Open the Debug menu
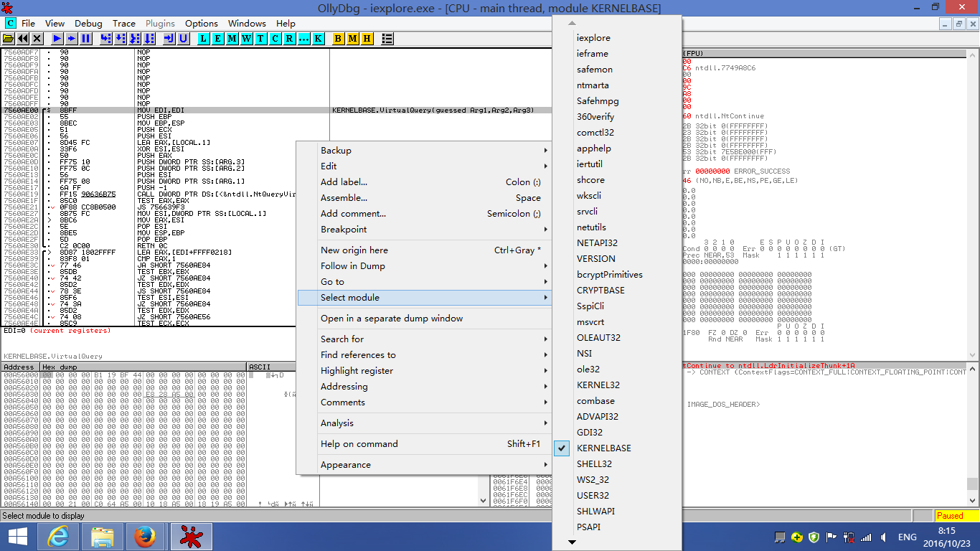980x551 pixels. [88, 24]
